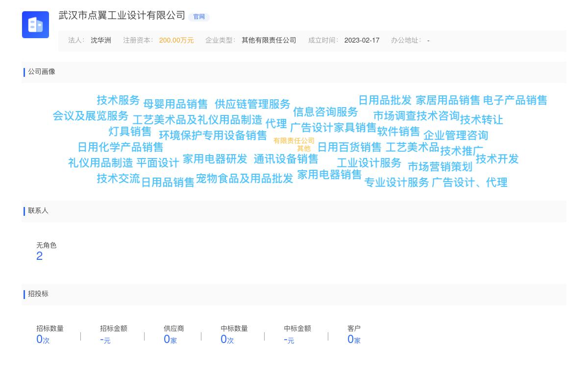588x368 pixels.
Task: Select word cloud tag 信息咨询服务
Action: (x=325, y=112)
